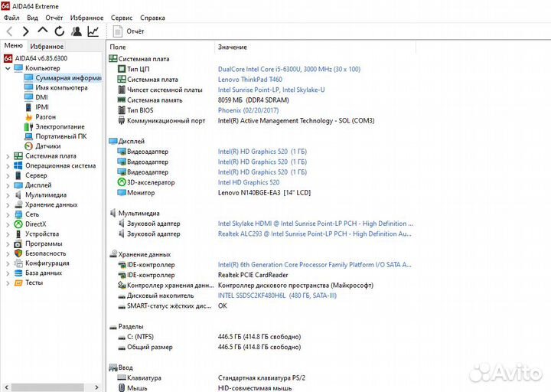
Task: Open the Избранное menu in the menu bar
Action: [86, 18]
